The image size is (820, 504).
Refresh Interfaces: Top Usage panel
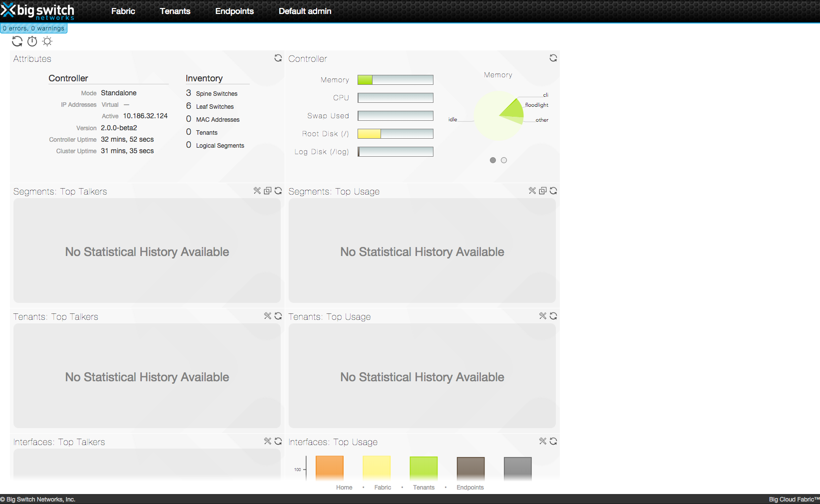(x=553, y=441)
